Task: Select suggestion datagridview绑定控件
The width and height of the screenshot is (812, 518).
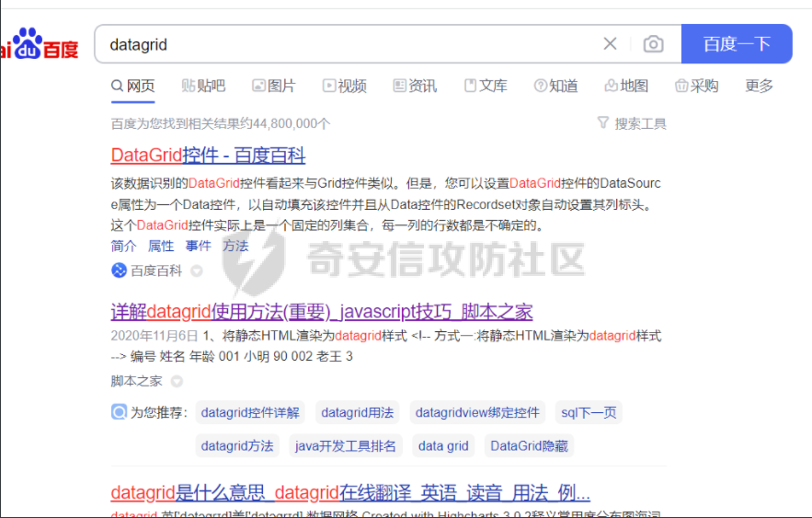Action: 477,412
